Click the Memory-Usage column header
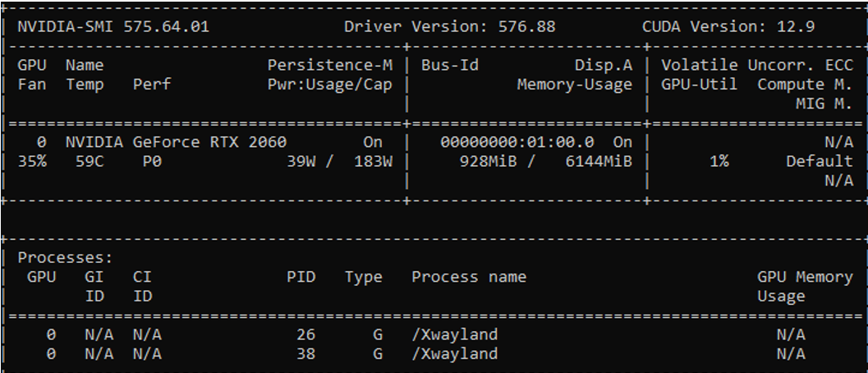Image resolution: width=868 pixels, height=373 pixels. [574, 84]
